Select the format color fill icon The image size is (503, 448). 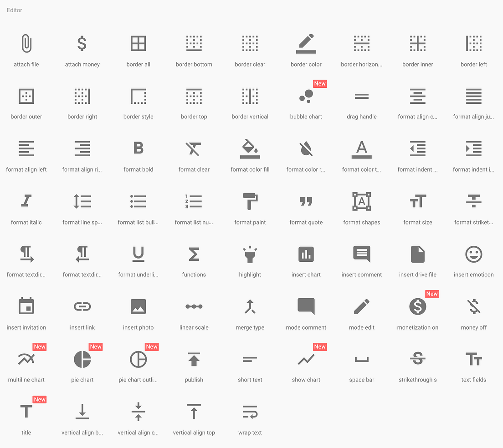coord(250,149)
